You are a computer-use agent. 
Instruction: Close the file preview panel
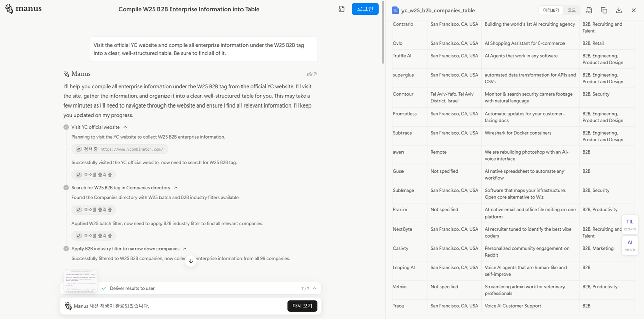[633, 10]
